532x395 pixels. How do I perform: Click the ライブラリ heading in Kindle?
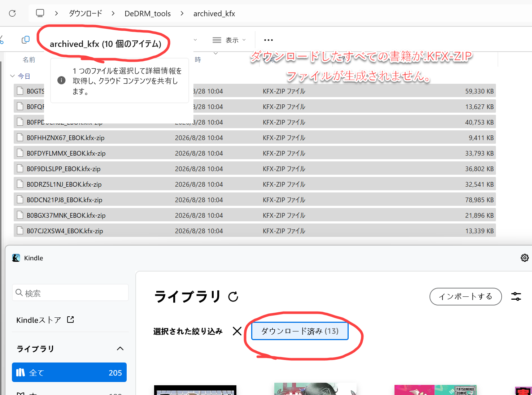pyautogui.click(x=187, y=297)
